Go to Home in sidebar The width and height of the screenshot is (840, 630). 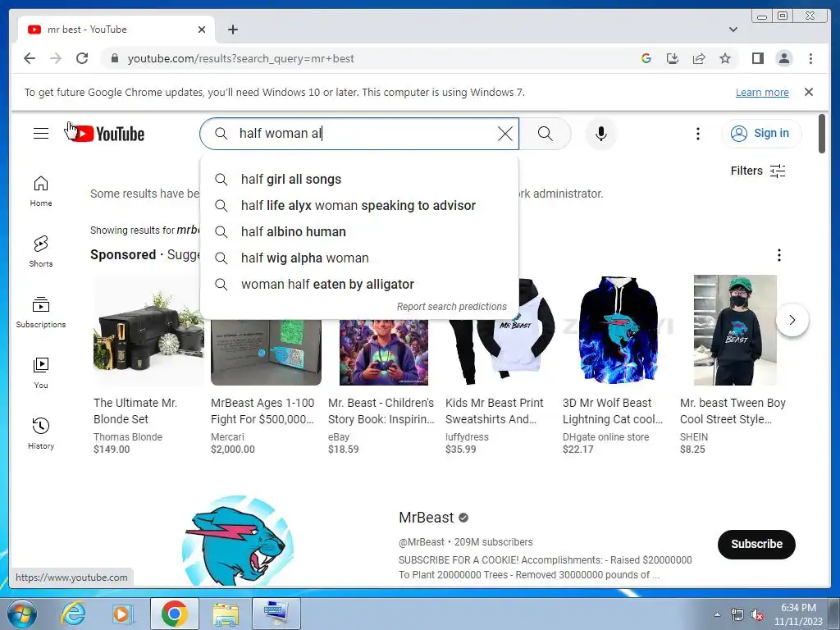coord(41,191)
